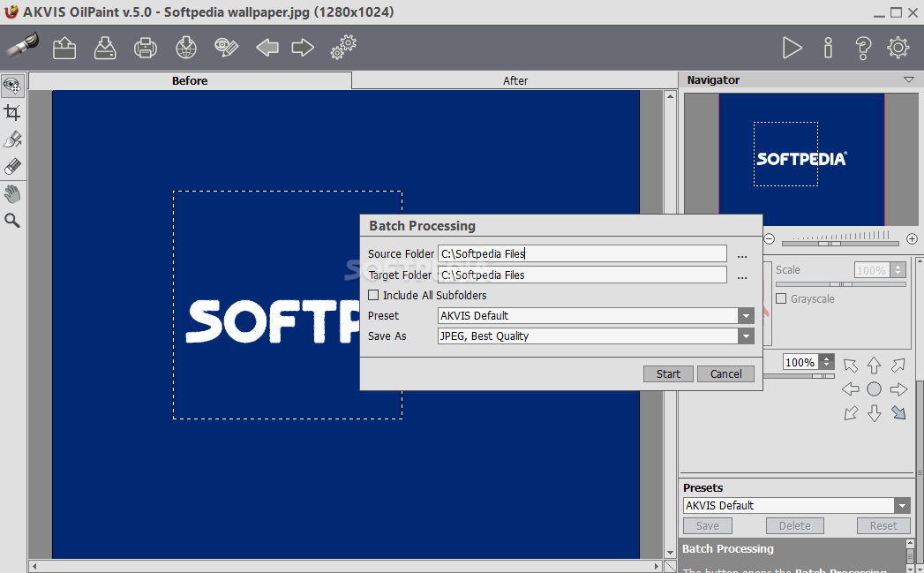Select the Crop tool
This screenshot has width=924, height=573.
point(12,113)
